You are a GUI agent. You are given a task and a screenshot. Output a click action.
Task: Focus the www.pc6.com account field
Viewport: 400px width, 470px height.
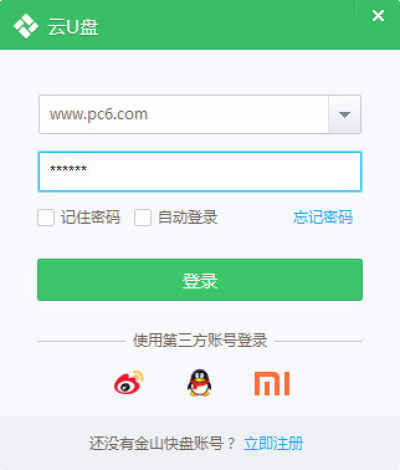click(184, 115)
